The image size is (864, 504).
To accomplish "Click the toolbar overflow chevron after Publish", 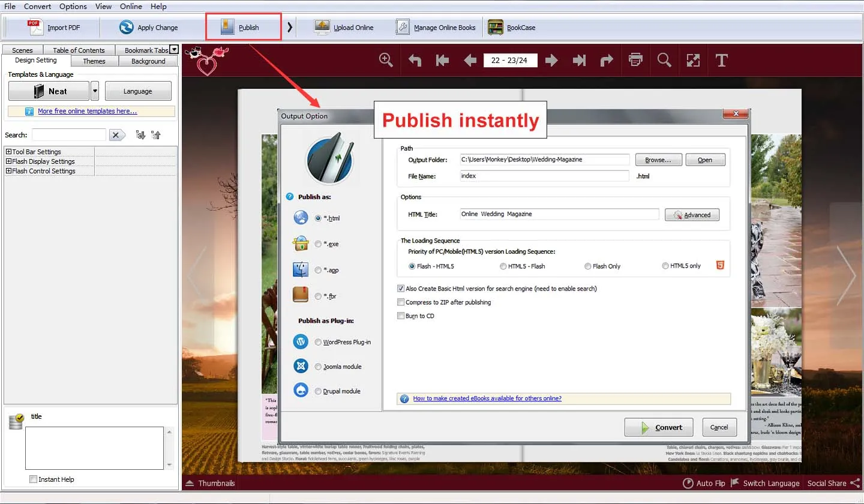I will pos(290,27).
